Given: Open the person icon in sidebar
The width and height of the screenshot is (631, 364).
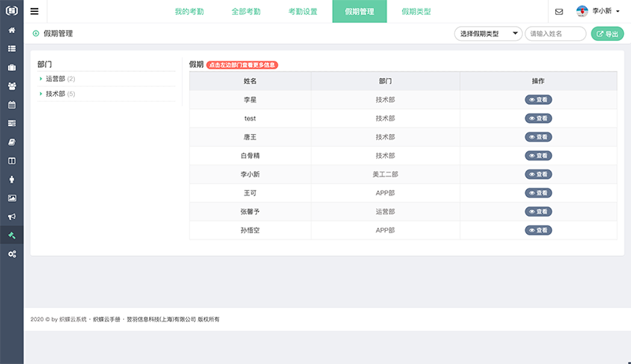Looking at the screenshot, I should 12,180.
